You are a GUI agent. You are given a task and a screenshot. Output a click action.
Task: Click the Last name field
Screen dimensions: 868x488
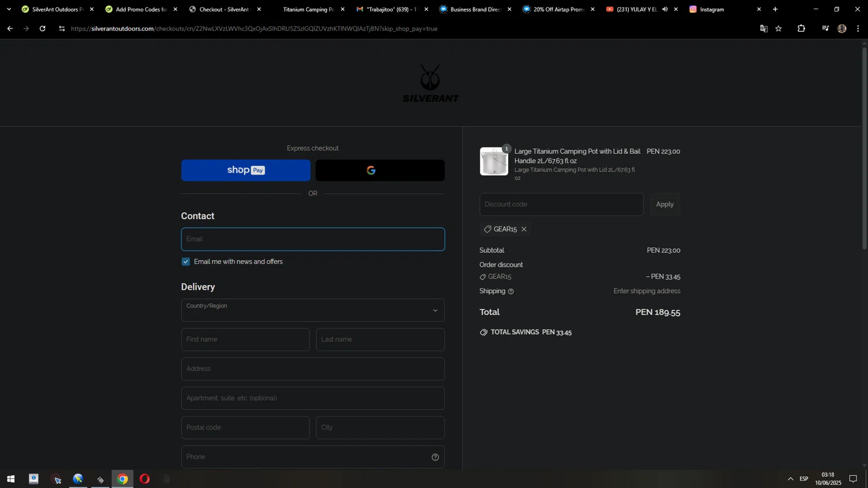(380, 339)
